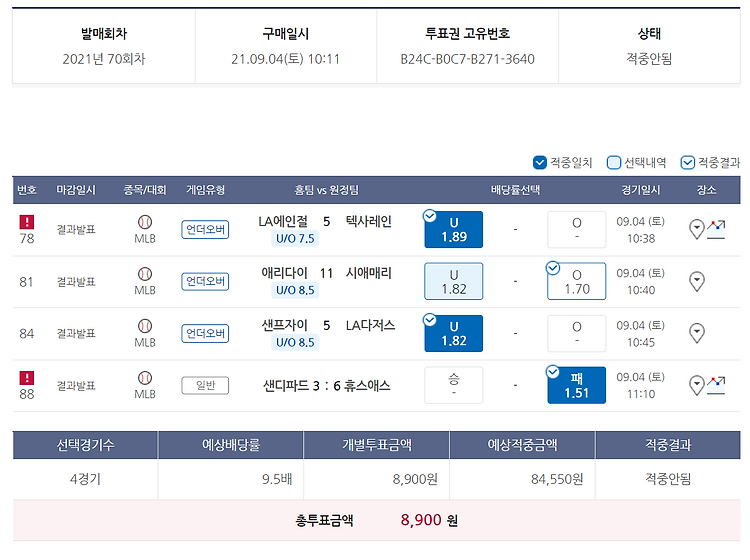Click the LA에인절 team name

(x=283, y=221)
